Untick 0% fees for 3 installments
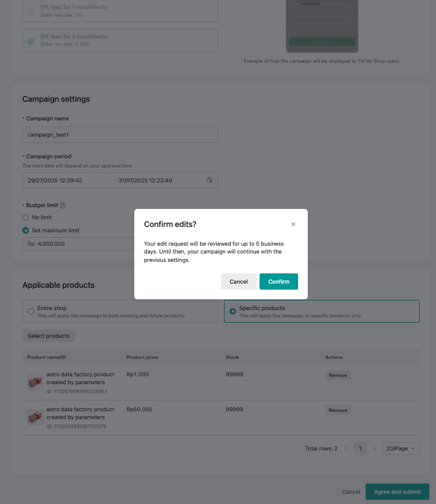The height and width of the screenshot is (504, 436). (31, 40)
